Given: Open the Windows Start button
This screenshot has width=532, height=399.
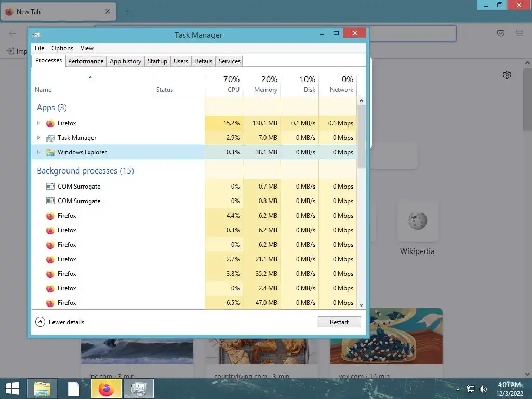Looking at the screenshot, I should point(12,389).
